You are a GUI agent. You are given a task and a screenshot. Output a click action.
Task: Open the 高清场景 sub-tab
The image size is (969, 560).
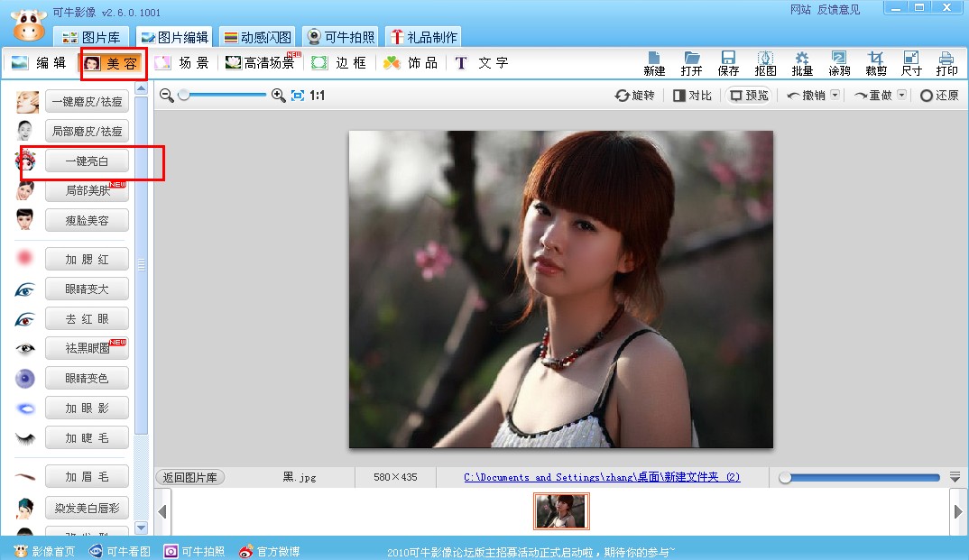click(x=262, y=63)
